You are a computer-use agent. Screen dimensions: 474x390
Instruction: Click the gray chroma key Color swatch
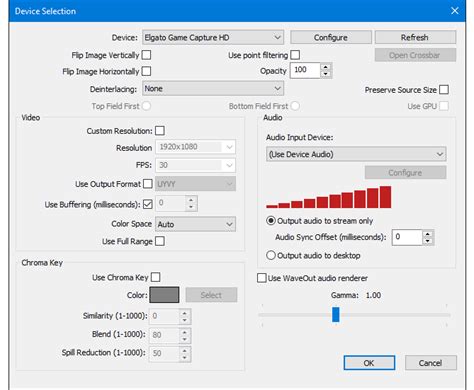pos(164,295)
